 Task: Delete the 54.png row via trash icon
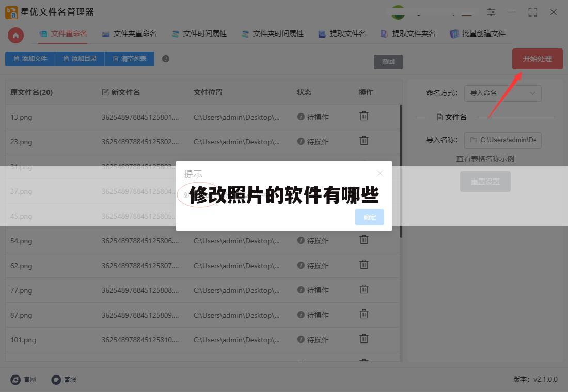(364, 240)
